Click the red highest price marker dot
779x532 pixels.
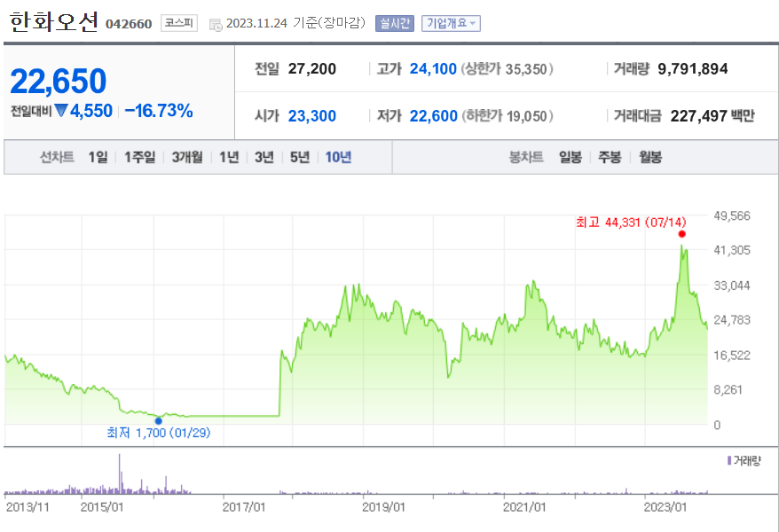[681, 234]
